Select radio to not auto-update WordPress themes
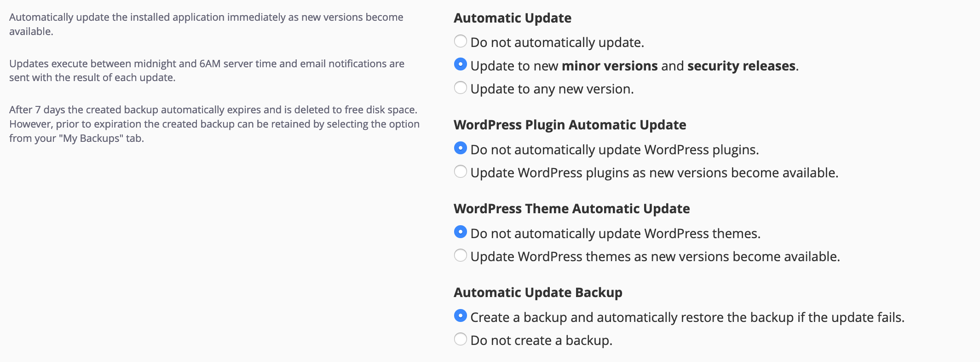Image resolution: width=980 pixels, height=362 pixels. (x=460, y=232)
